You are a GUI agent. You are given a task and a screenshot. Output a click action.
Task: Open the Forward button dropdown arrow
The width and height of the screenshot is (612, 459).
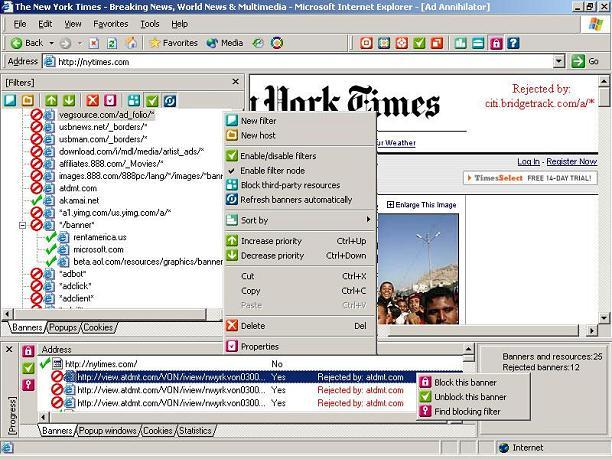pos(79,43)
